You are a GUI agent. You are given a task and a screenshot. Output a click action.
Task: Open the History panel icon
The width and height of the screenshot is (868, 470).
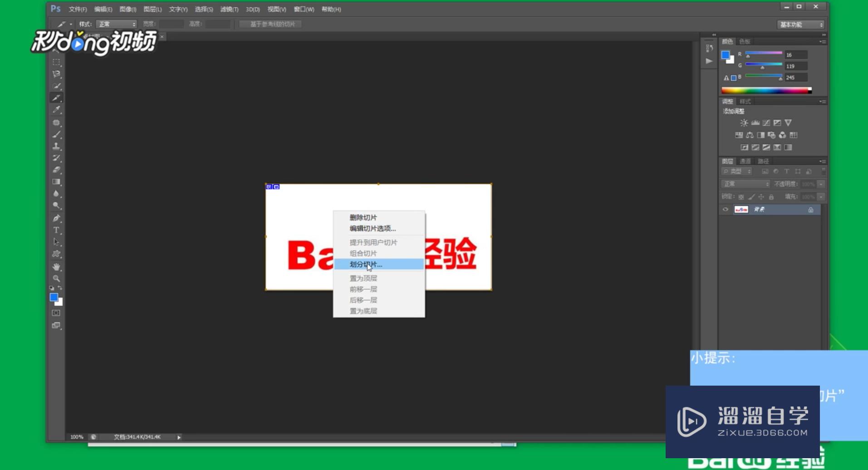(709, 48)
